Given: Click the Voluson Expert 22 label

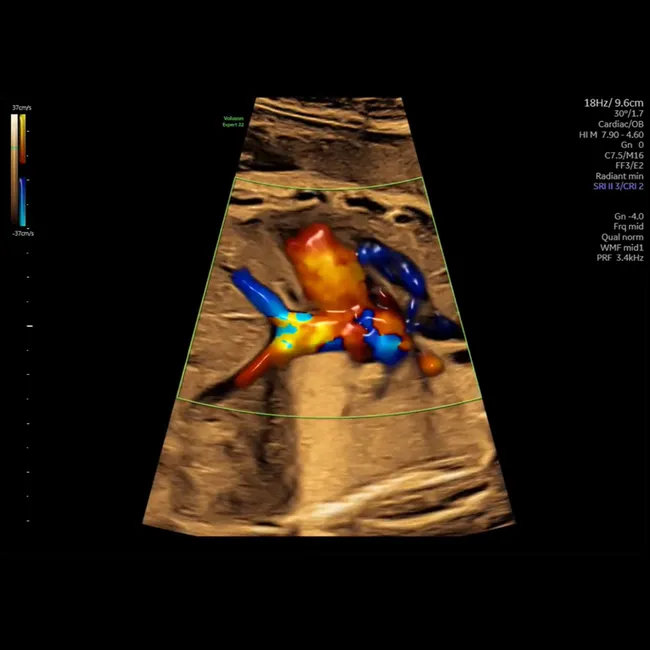Looking at the screenshot, I should click(x=233, y=121).
